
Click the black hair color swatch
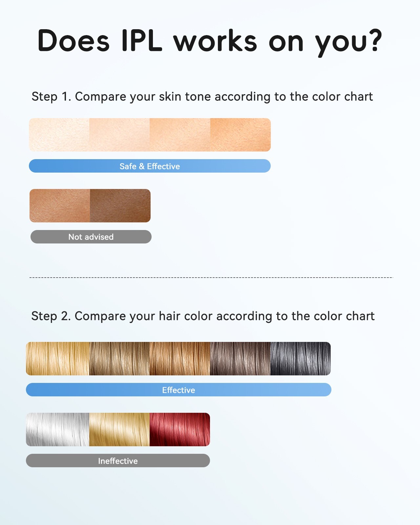pos(301,359)
